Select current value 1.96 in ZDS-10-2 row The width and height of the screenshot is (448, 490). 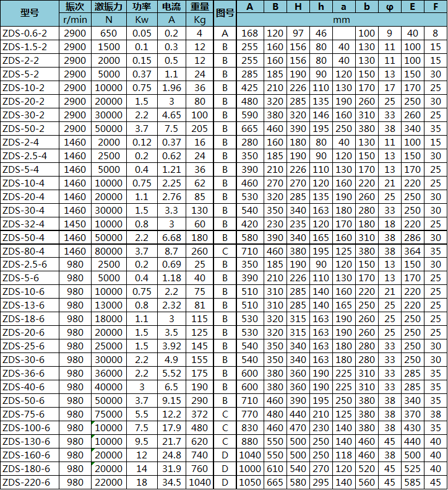pos(171,88)
